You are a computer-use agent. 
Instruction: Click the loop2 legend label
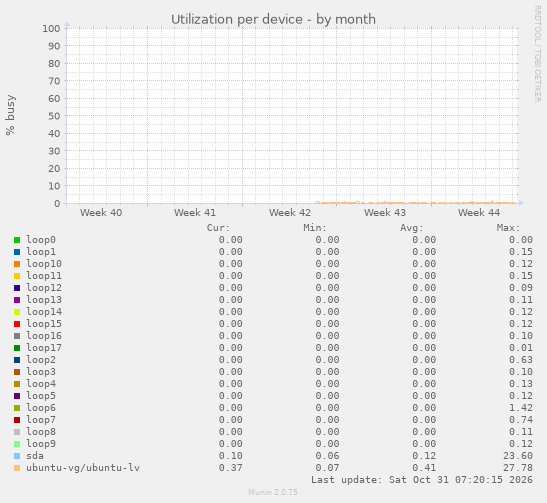41,360
